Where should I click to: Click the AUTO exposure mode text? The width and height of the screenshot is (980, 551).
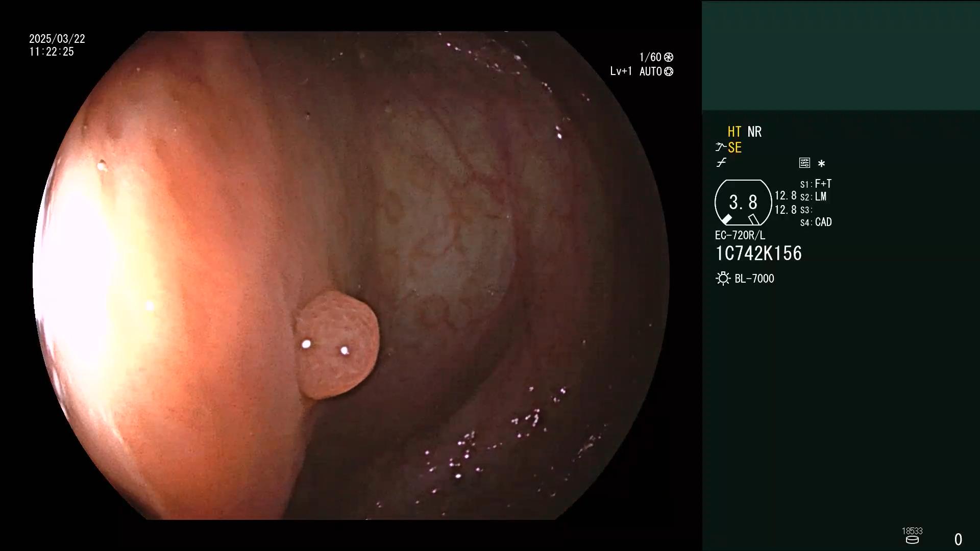651,71
